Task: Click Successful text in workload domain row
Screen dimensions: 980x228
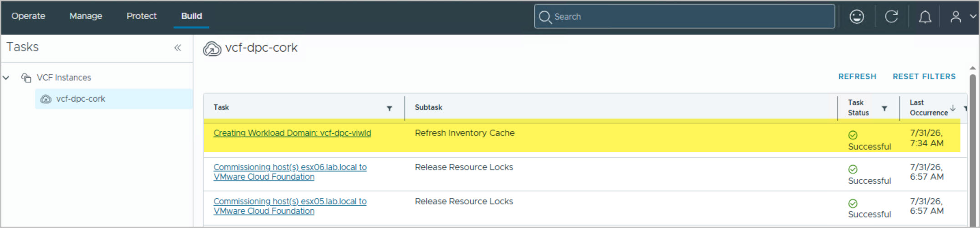Action: pyautogui.click(x=869, y=147)
